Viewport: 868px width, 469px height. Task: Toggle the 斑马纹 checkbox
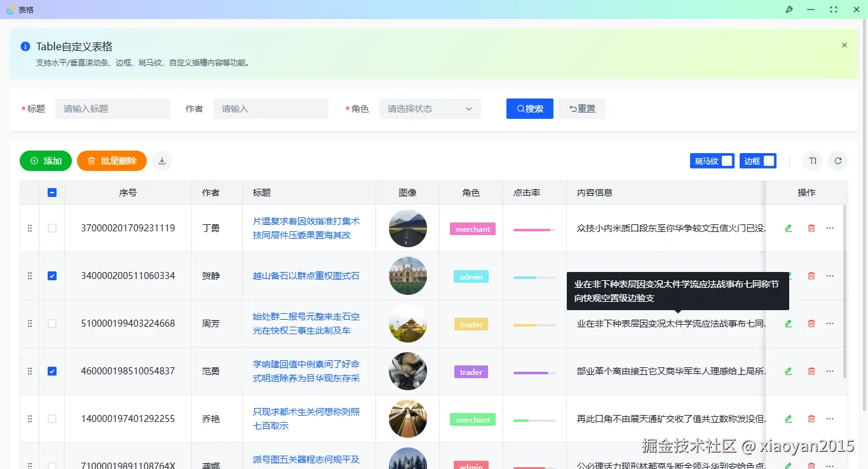point(727,160)
